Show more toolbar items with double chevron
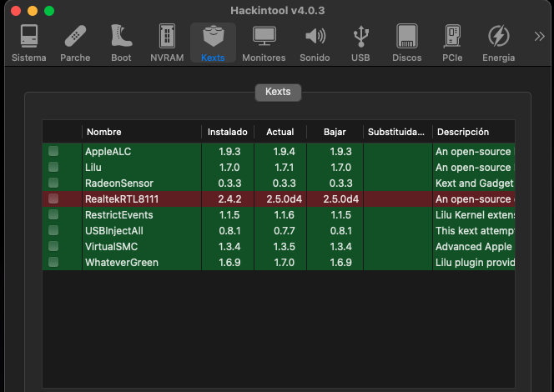This screenshot has width=554, height=392. [x=540, y=36]
